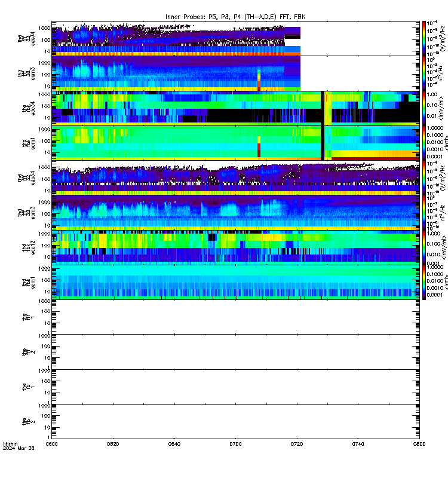448x478 pixels.
Task: Click the '1' tick of 'the fb 2' axis
Action: click(49, 437)
